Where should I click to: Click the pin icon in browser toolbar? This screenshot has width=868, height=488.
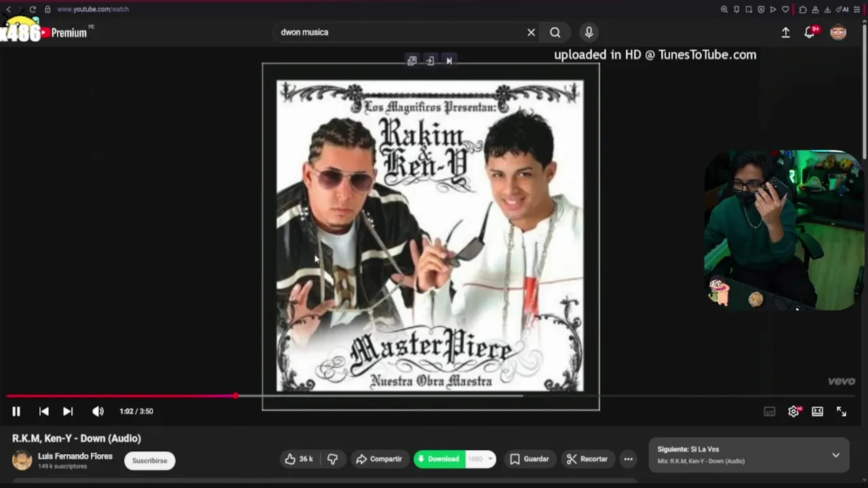736,9
